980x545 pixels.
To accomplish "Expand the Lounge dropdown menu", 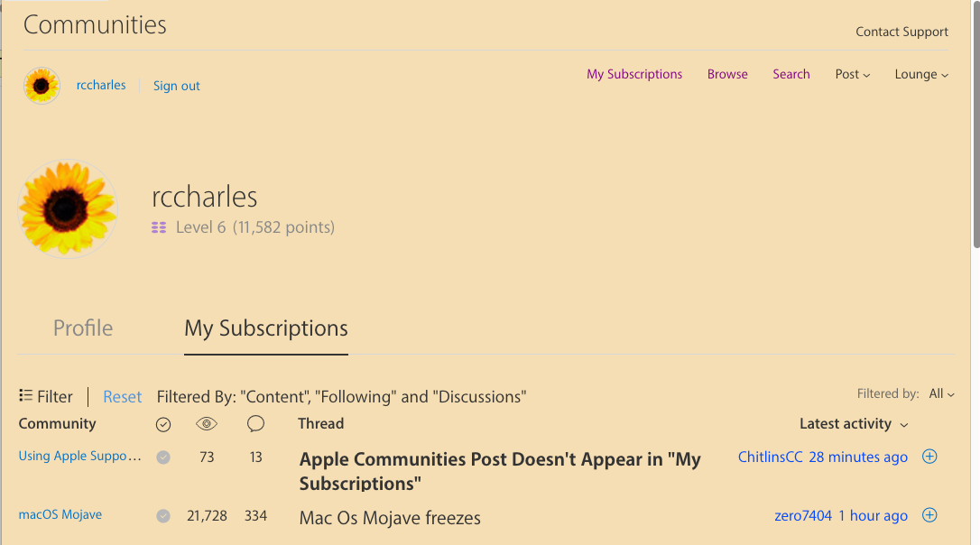I will click(920, 74).
